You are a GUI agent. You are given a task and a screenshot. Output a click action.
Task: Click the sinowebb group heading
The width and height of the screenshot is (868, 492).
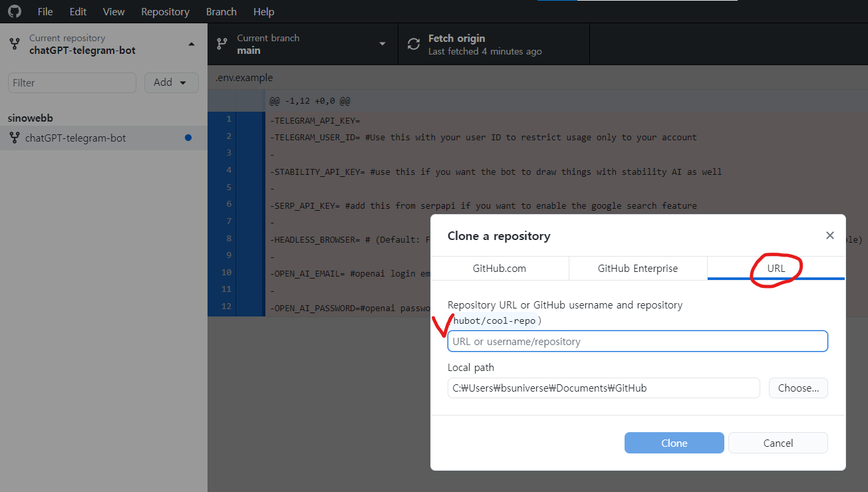31,118
